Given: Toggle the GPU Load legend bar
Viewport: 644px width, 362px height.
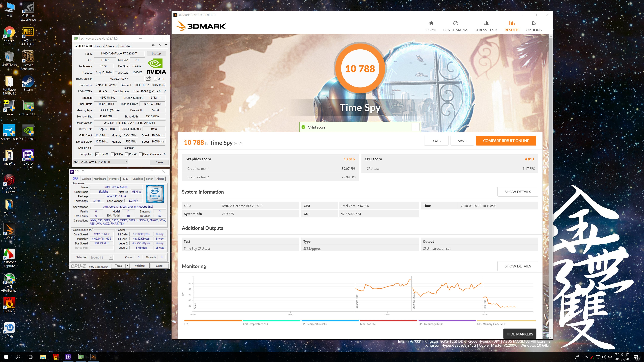Looking at the screenshot, I should click(x=389, y=321).
